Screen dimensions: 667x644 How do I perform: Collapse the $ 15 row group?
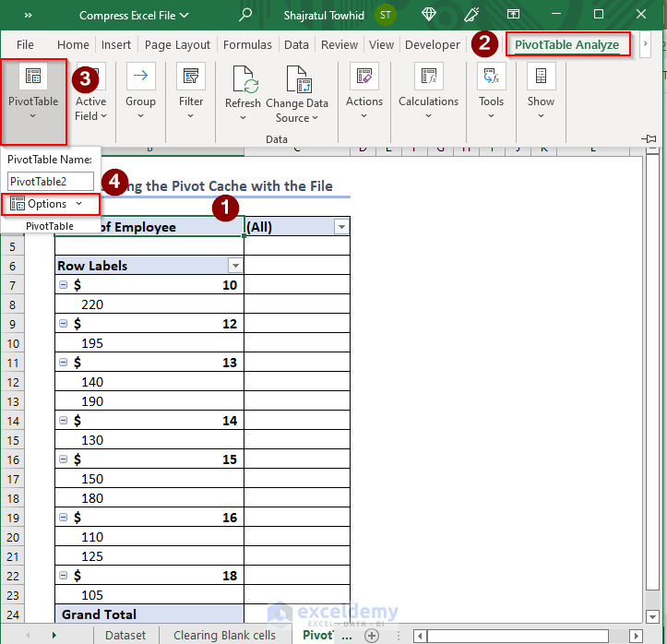(x=63, y=459)
